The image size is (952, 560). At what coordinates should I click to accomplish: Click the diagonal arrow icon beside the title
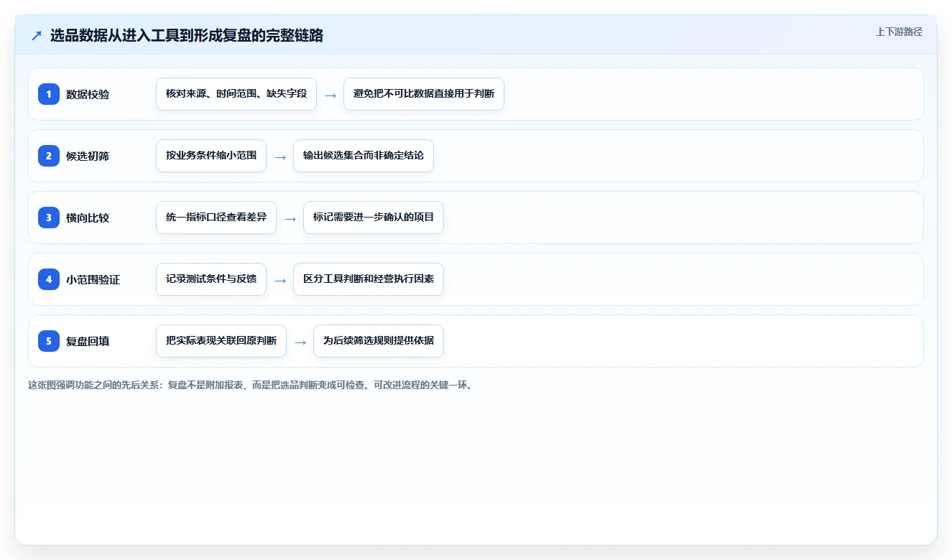(x=37, y=36)
